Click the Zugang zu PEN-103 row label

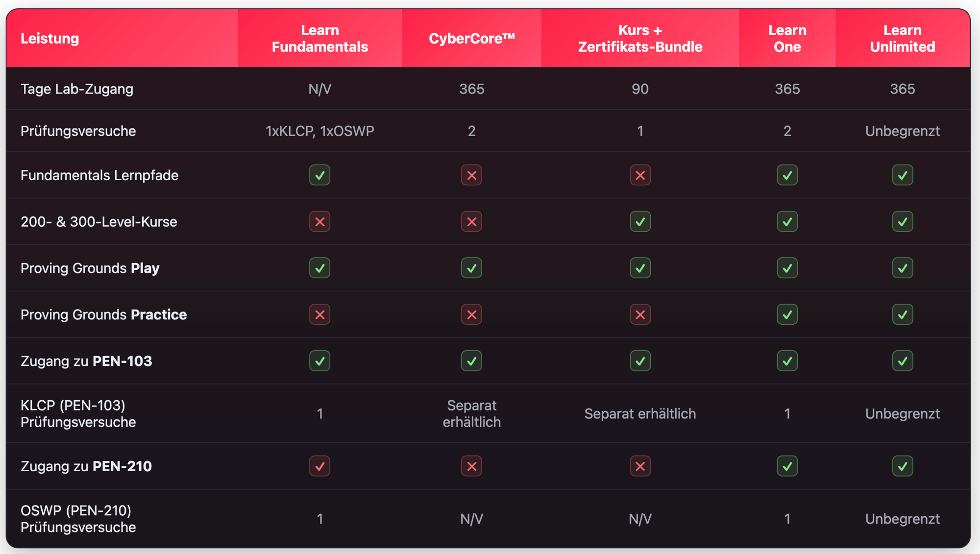pos(86,361)
